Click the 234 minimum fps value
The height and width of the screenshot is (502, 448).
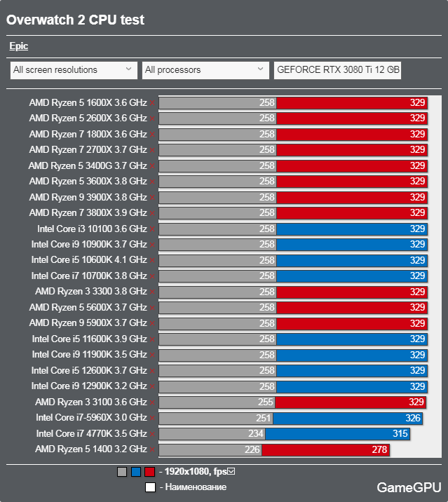[256, 433]
